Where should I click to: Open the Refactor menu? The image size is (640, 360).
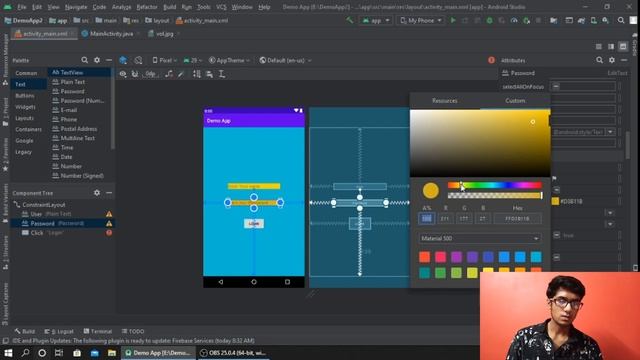147,7
